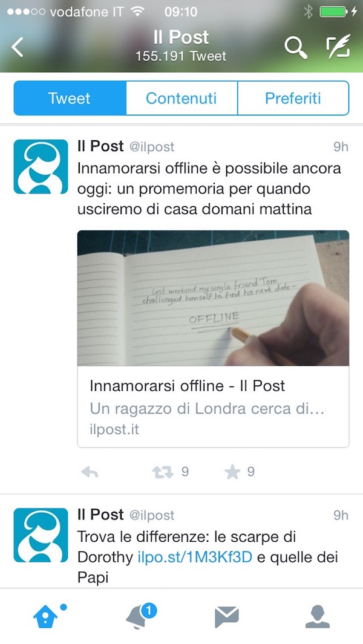Switch to the Preferiti tab

coord(293,98)
